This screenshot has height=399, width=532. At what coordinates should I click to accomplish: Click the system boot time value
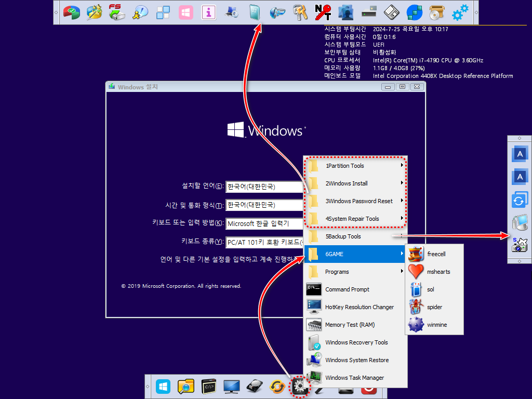coord(410,29)
